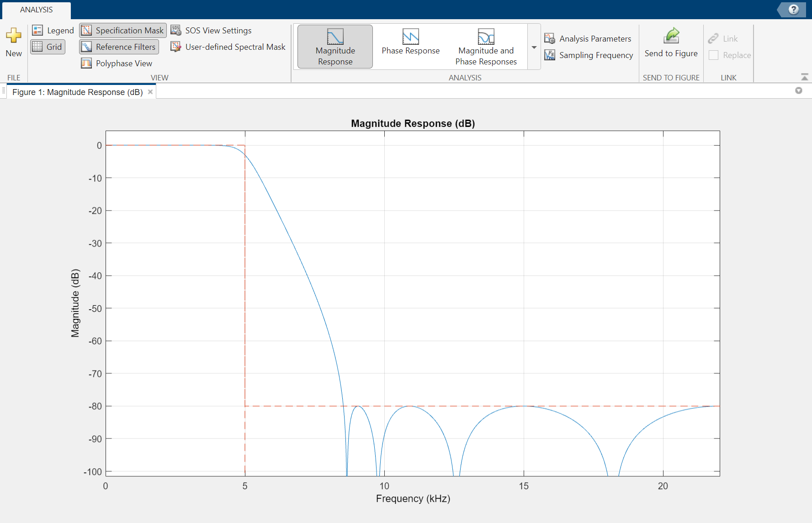The height and width of the screenshot is (523, 812).
Task: Click Send to Figure
Action: point(671,43)
